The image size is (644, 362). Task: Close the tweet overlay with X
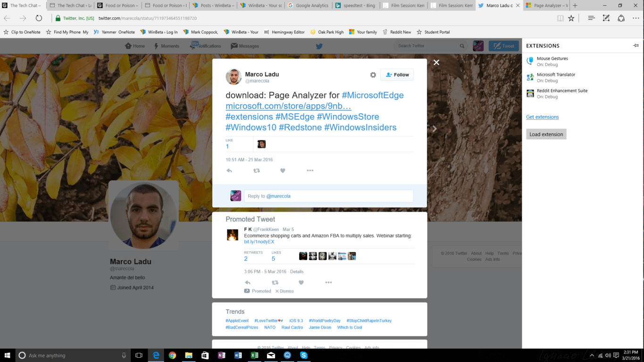(x=436, y=62)
